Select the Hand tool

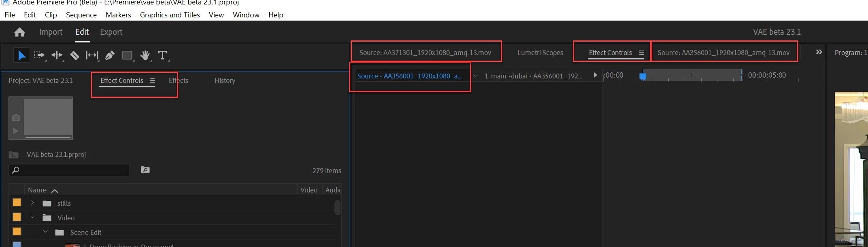click(x=145, y=55)
